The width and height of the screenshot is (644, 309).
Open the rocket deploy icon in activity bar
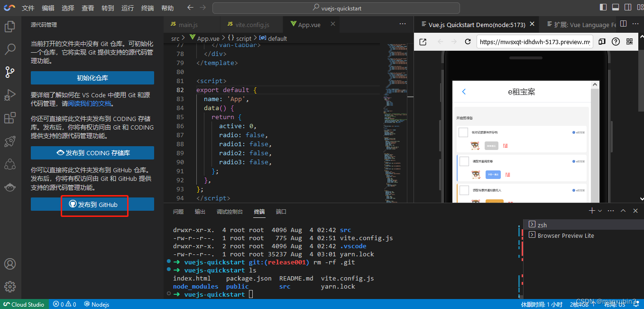(10, 141)
